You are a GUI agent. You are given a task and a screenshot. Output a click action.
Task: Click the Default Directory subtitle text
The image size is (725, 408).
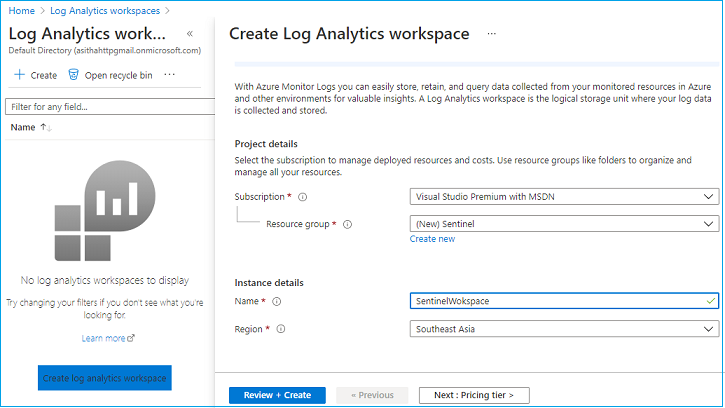(x=104, y=50)
